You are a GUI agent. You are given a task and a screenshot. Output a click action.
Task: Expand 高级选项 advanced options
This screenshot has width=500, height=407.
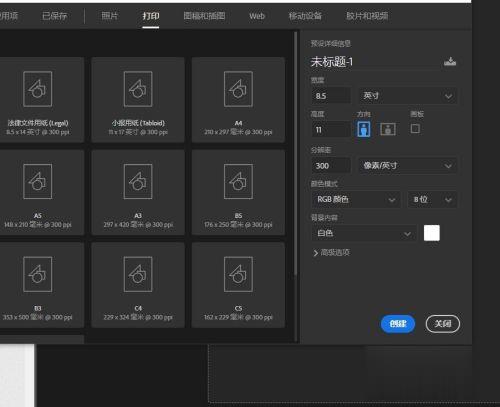tap(332, 253)
